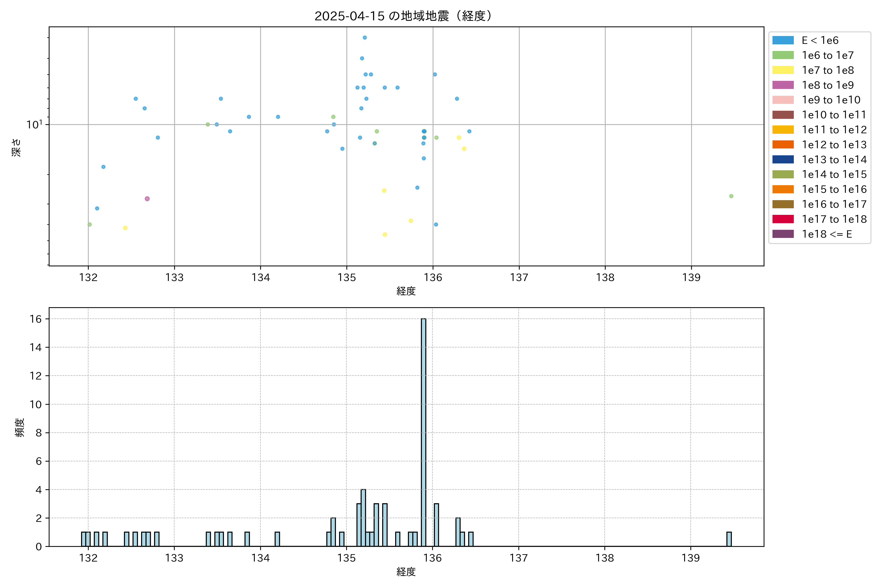Click the 頻度 y-axis label
Viewport: 882px width, 588px height.
coord(20,428)
